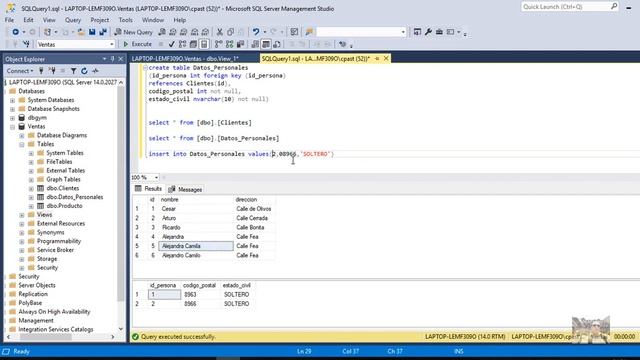Click the '8966' cell in results

pos(190,304)
